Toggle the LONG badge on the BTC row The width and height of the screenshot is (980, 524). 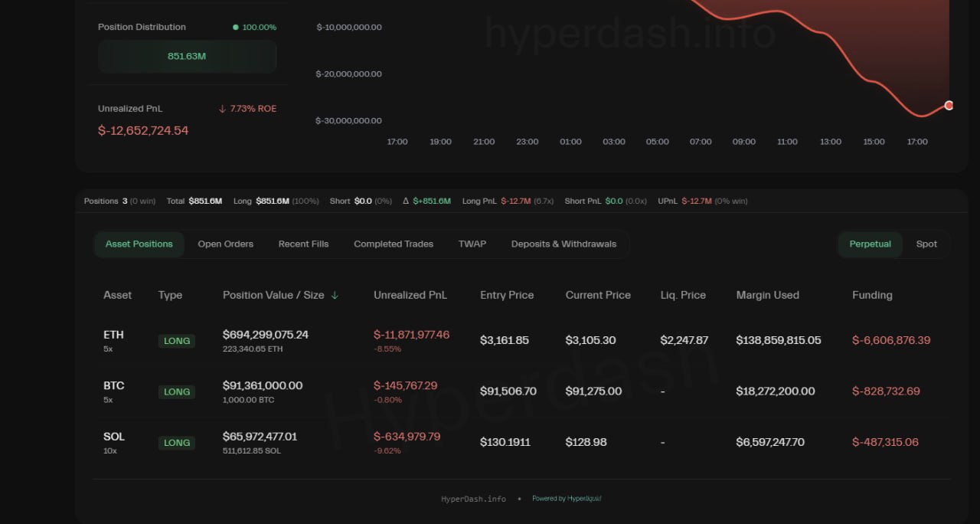[176, 391]
